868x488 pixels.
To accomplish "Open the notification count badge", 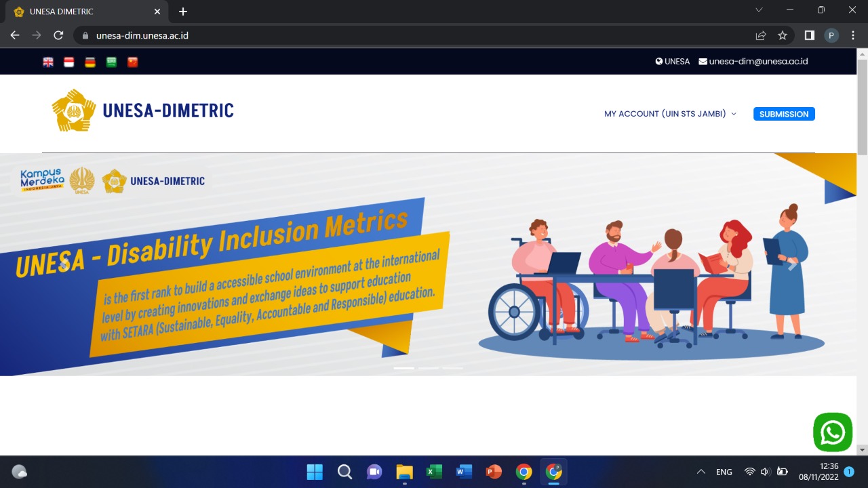I will 849,471.
